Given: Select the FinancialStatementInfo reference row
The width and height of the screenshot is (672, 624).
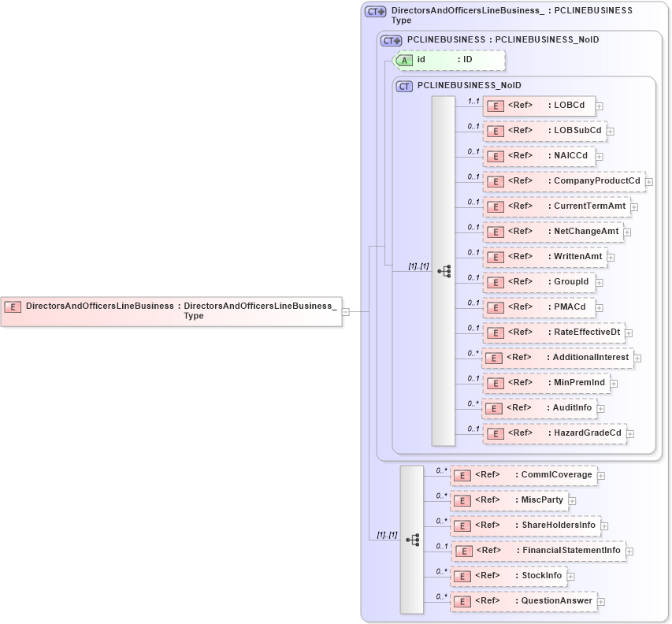Looking at the screenshot, I should pyautogui.click(x=542, y=551).
